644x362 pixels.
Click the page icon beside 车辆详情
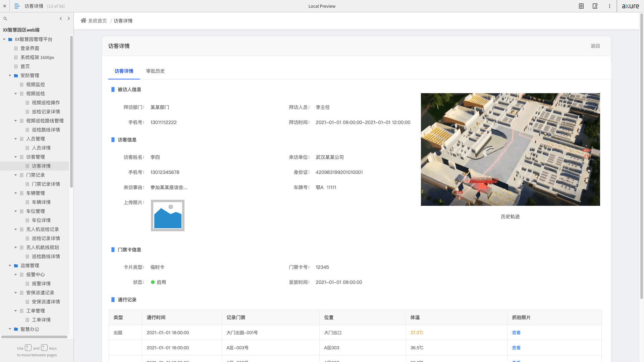[x=27, y=202]
